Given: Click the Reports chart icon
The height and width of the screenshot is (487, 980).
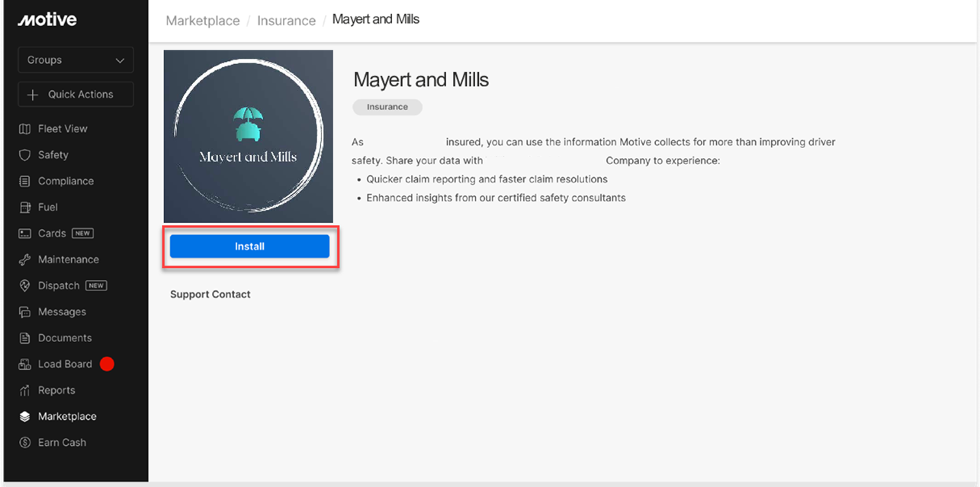Looking at the screenshot, I should coord(24,390).
